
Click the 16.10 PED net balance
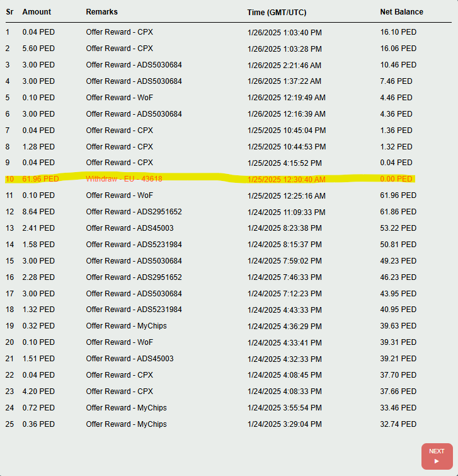(x=398, y=32)
